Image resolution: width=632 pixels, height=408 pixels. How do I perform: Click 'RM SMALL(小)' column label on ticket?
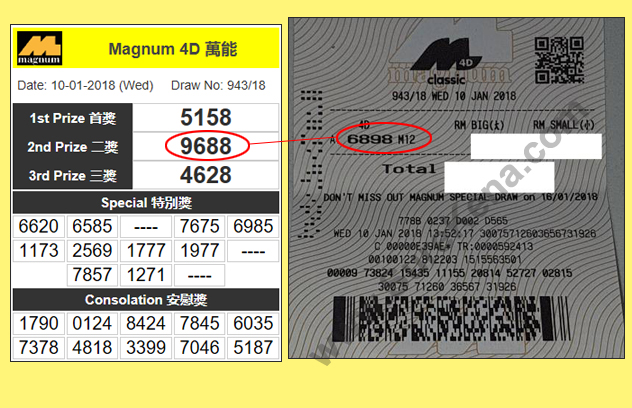(x=563, y=125)
